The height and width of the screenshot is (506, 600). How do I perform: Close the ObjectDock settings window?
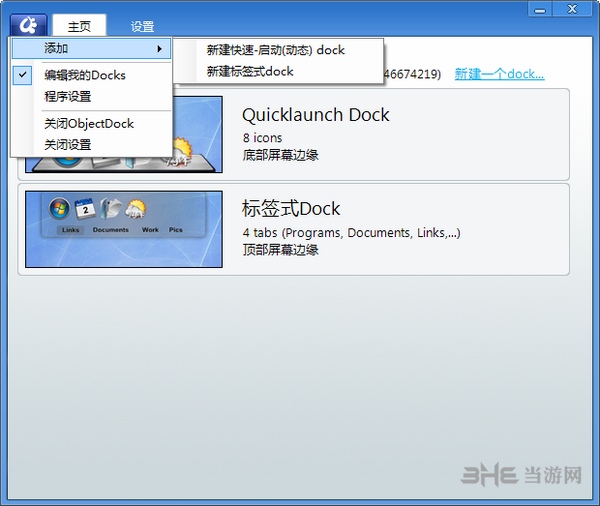[572, 9]
